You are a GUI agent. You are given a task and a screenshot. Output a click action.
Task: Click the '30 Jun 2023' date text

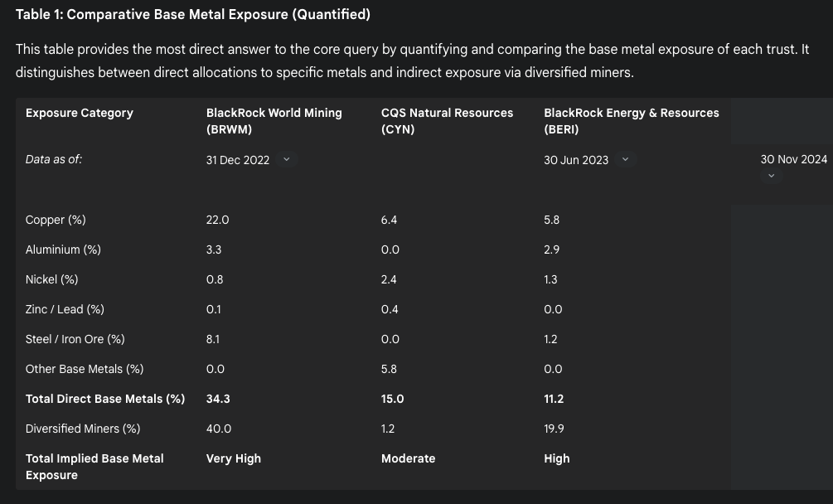pyautogui.click(x=576, y=160)
